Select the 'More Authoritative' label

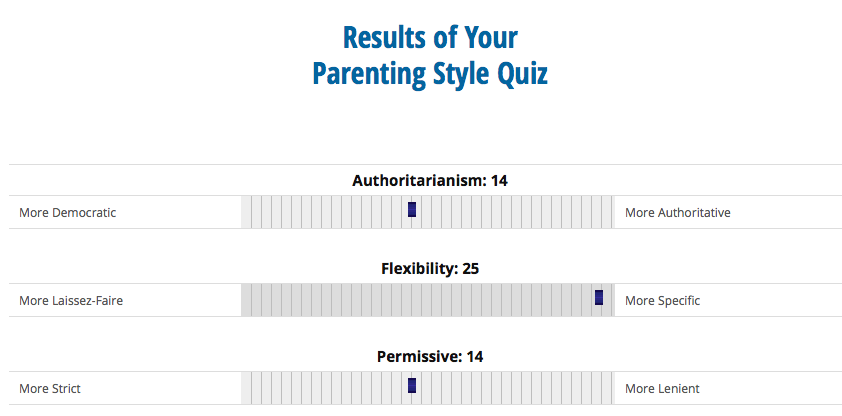(x=678, y=213)
